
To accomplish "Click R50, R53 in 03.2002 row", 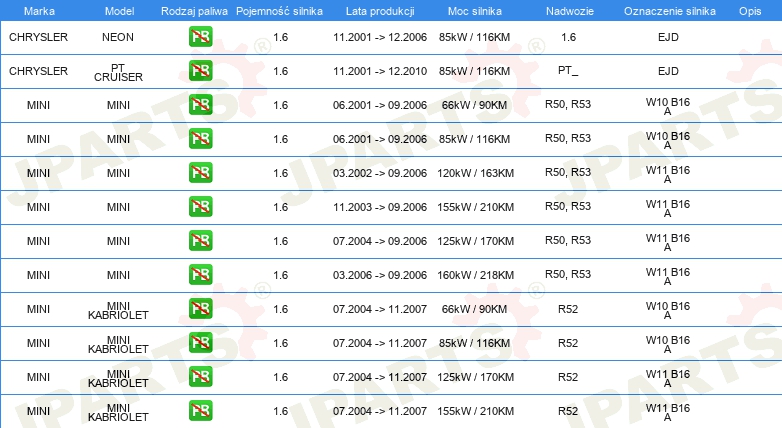I will tap(568, 172).
